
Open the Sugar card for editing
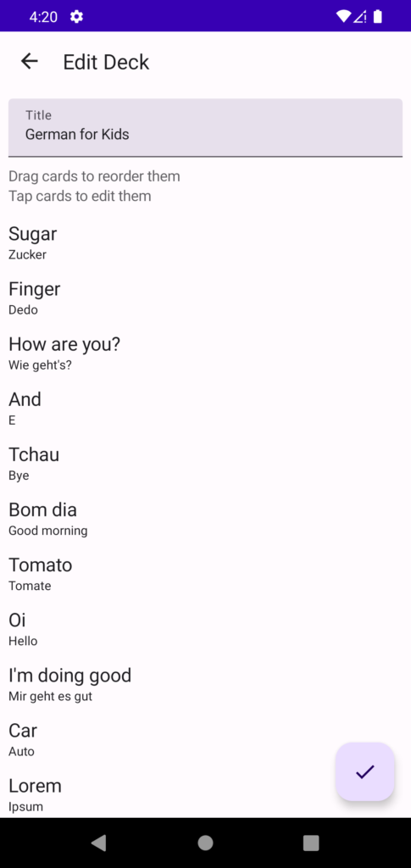point(205,243)
